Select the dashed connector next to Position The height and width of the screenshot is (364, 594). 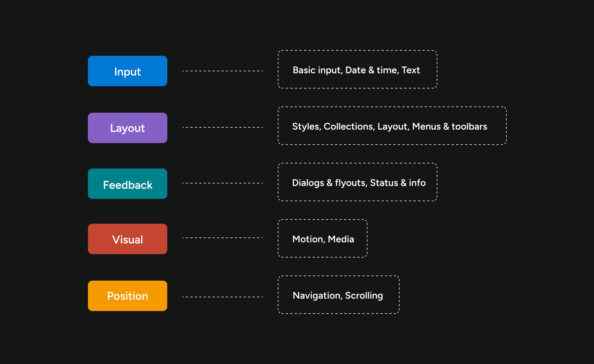point(223,297)
